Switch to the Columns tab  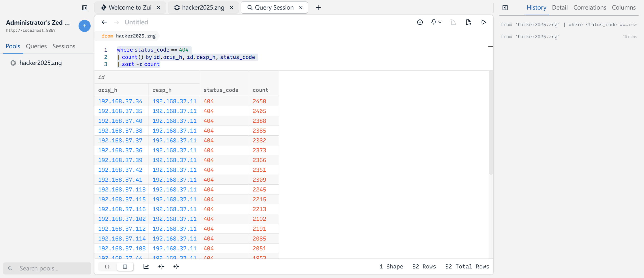point(624,8)
